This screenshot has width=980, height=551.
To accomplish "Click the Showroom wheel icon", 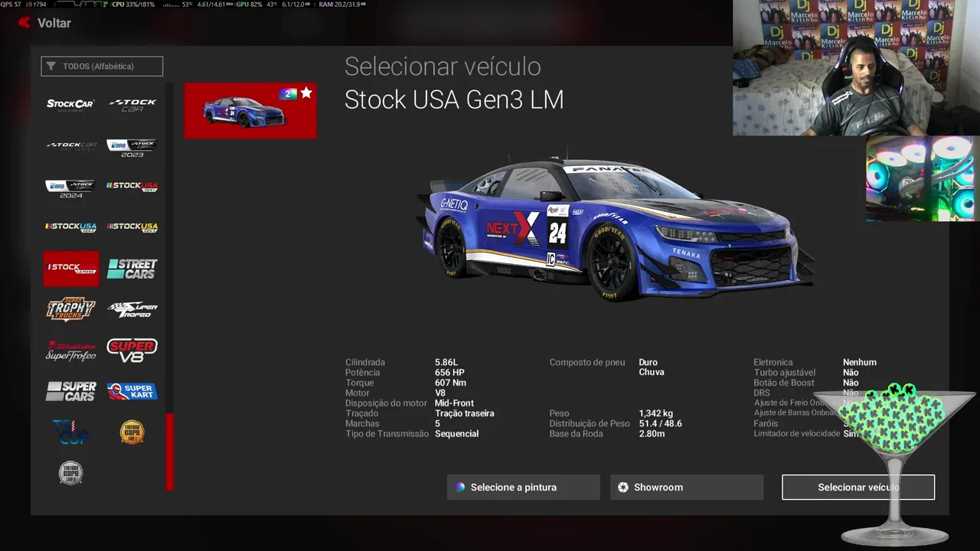I will 623,487.
